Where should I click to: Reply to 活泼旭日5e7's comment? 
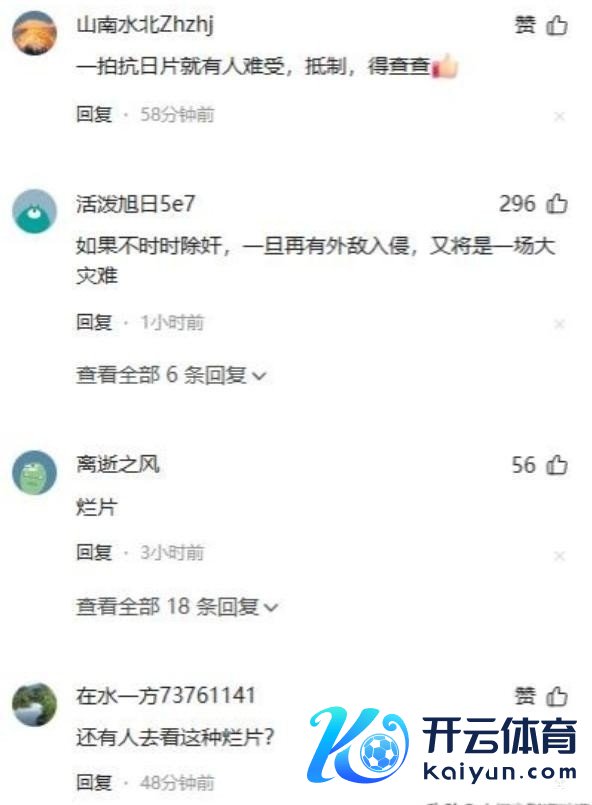click(94, 322)
